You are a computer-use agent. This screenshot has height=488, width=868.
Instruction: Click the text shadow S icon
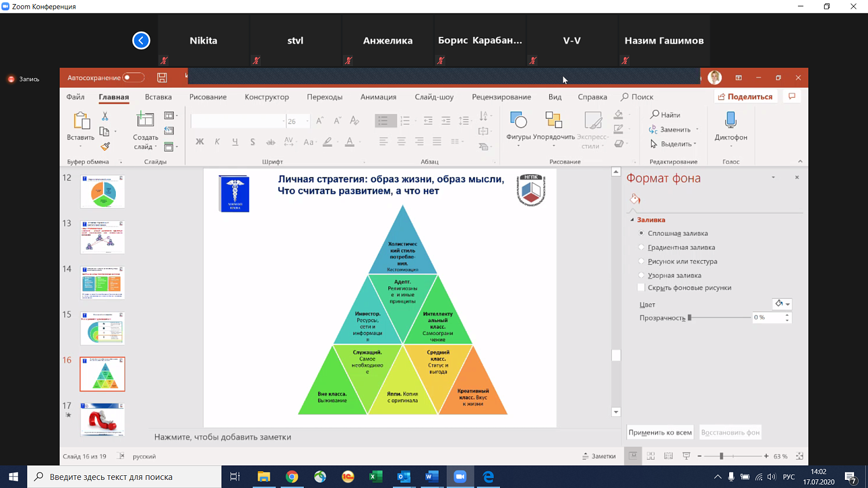point(253,142)
